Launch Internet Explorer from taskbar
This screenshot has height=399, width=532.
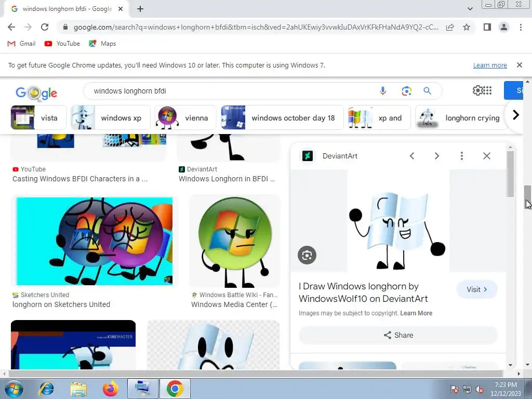click(46, 389)
